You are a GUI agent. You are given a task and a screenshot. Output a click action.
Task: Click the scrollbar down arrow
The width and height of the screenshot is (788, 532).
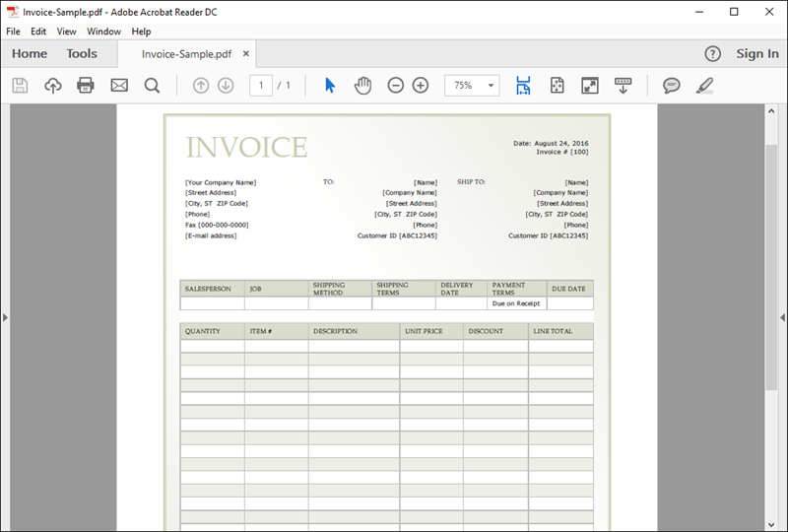(x=771, y=525)
